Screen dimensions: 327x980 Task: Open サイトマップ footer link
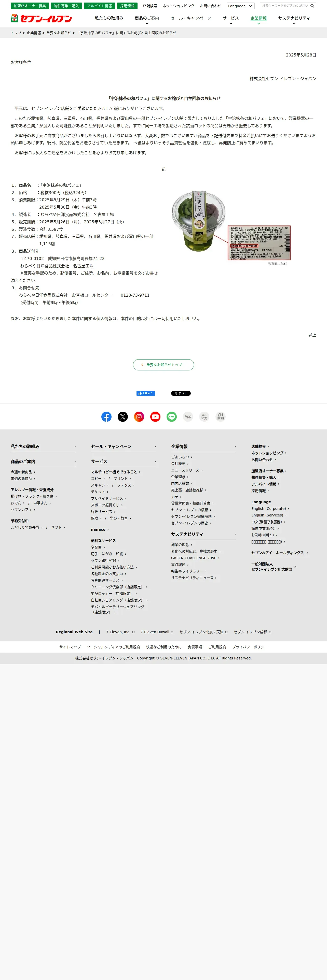[x=70, y=647]
